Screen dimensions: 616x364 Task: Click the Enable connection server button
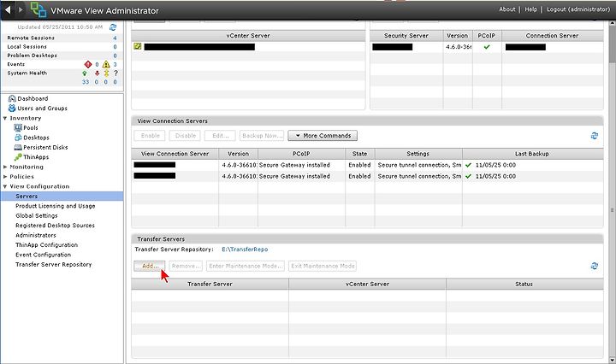point(150,136)
